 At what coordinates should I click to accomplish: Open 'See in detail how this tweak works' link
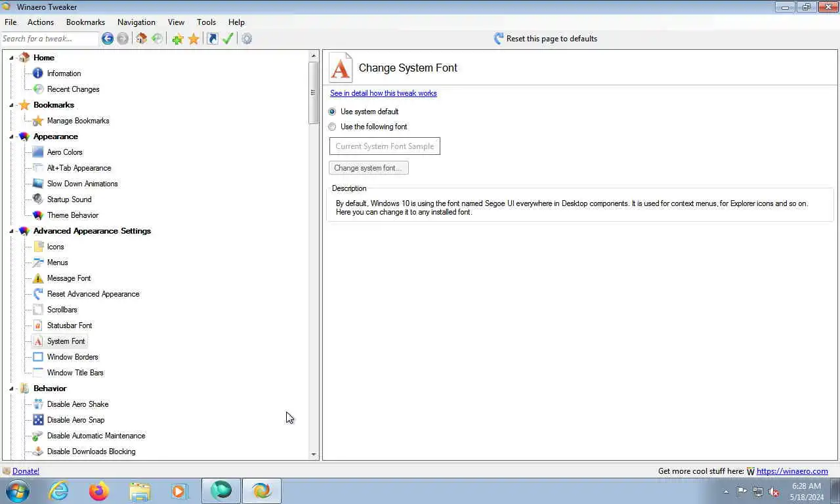click(383, 93)
